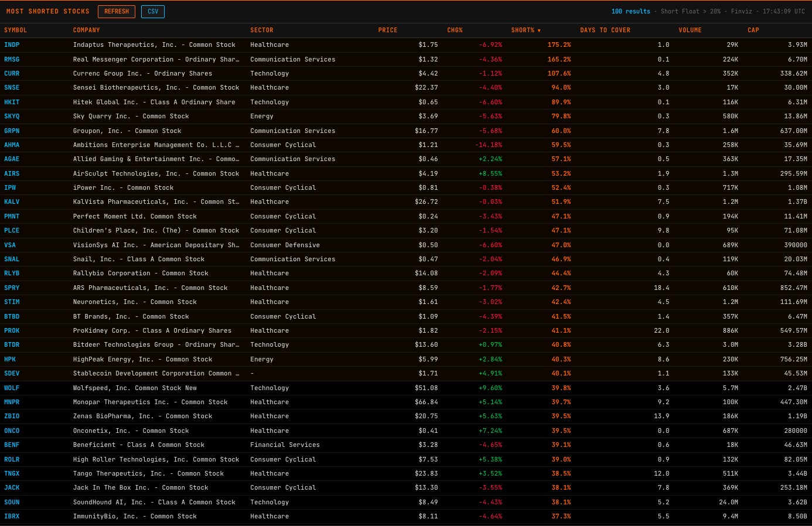Sort by the VOLUME column header

tap(690, 30)
